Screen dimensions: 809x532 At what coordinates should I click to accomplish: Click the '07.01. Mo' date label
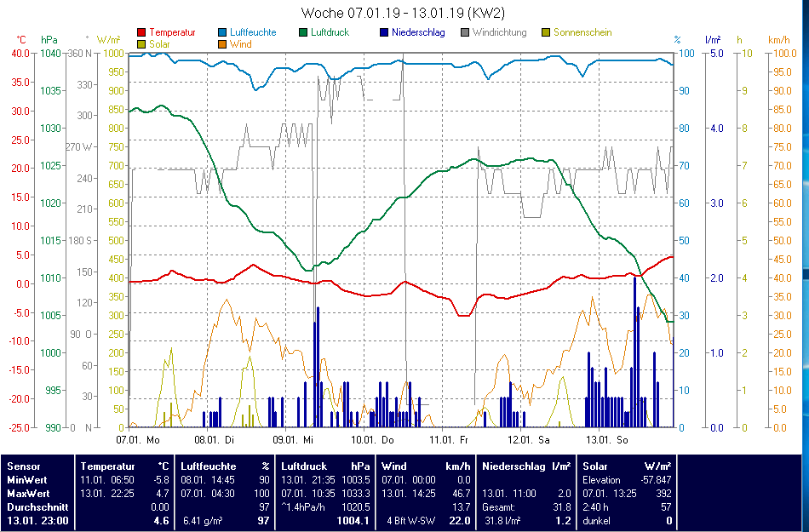(x=138, y=440)
